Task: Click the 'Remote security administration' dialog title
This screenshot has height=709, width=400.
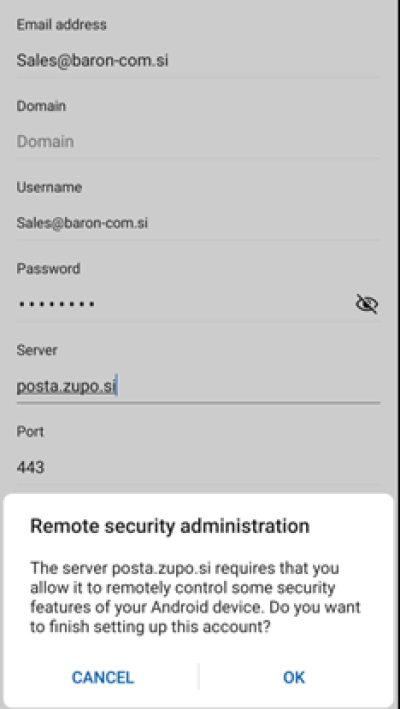Action: coord(169,526)
